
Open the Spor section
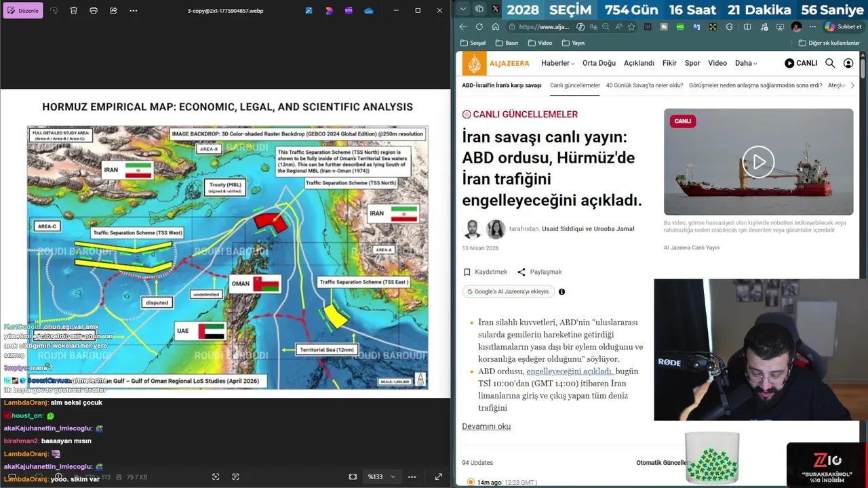tap(692, 63)
